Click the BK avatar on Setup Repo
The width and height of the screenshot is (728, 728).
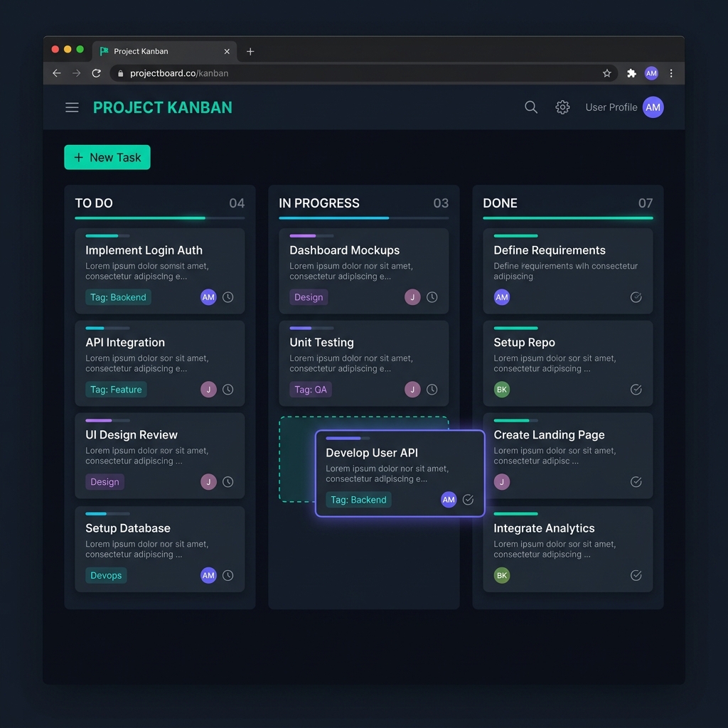[501, 390]
